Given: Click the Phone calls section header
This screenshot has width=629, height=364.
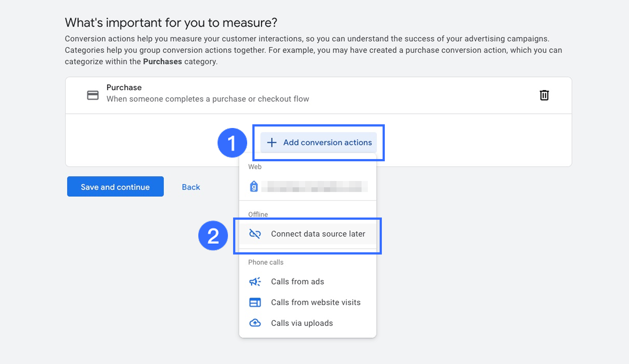Looking at the screenshot, I should pos(266,262).
